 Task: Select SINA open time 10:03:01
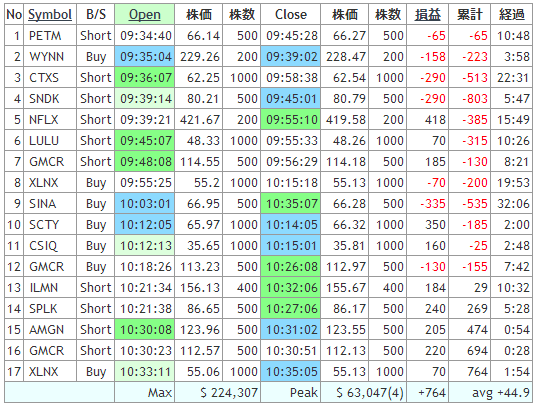[145, 204]
